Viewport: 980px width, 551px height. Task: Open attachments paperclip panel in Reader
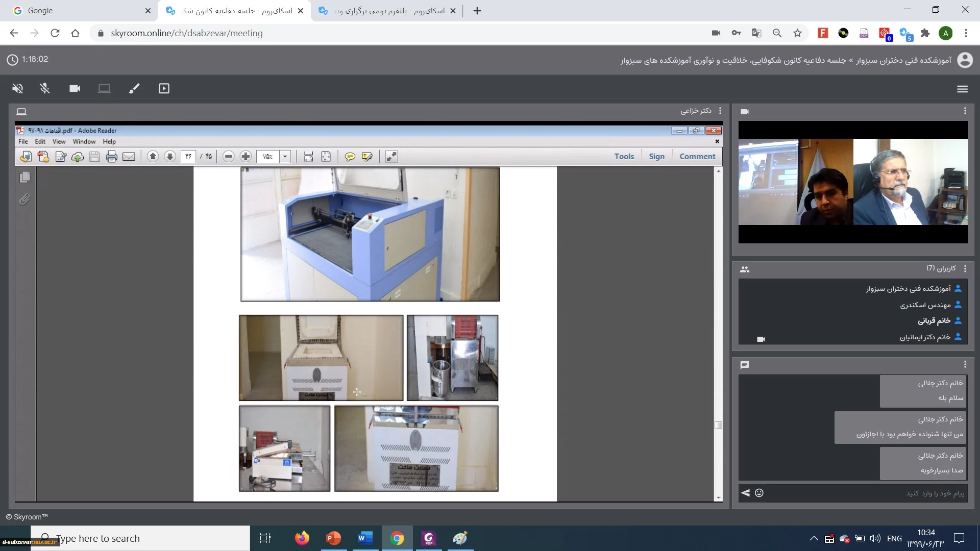[x=24, y=199]
